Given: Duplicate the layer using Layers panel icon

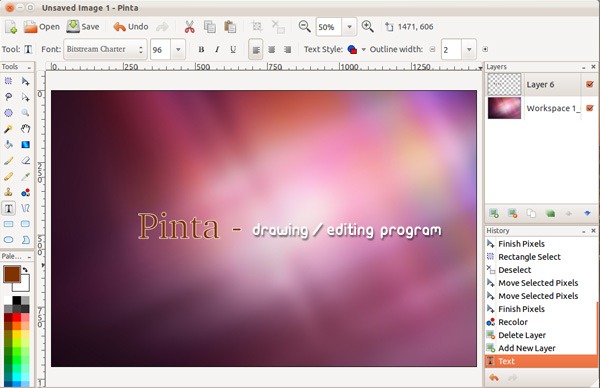Looking at the screenshot, I should tap(531, 214).
